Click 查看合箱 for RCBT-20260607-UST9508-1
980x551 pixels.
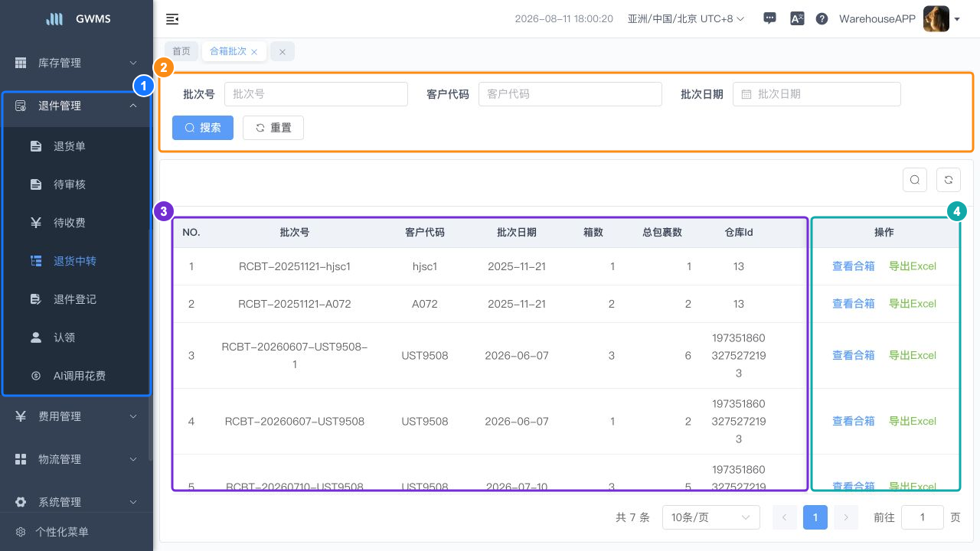pyautogui.click(x=853, y=355)
